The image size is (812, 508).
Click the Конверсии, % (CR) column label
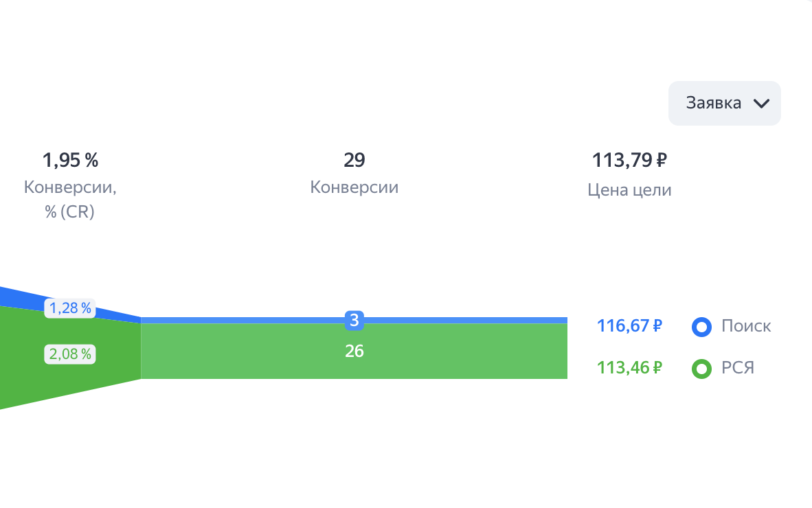70,200
